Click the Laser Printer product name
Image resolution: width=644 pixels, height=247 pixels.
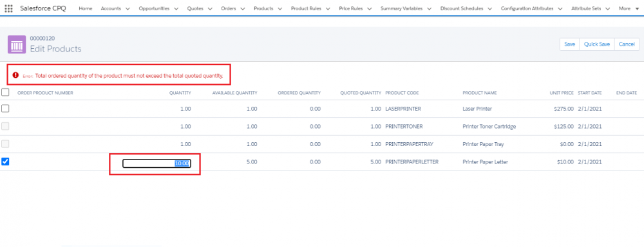[477, 109]
